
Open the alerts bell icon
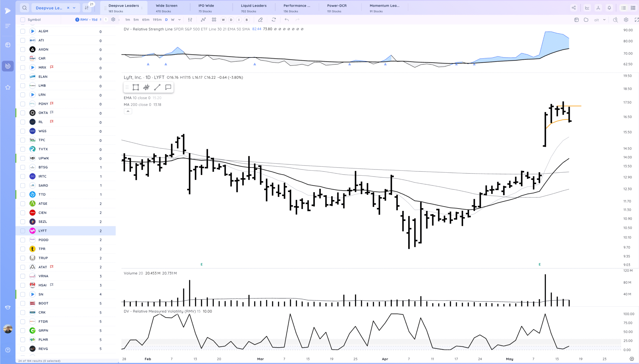pos(609,8)
